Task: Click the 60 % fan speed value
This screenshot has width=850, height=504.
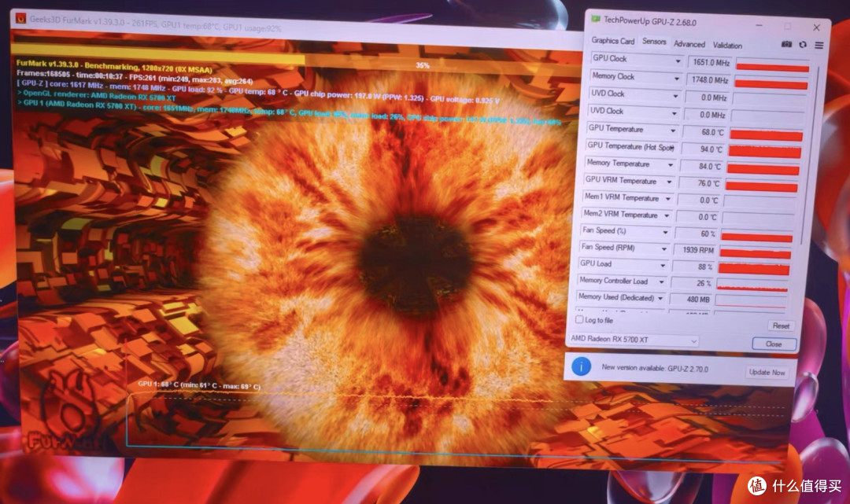Action: (697, 234)
